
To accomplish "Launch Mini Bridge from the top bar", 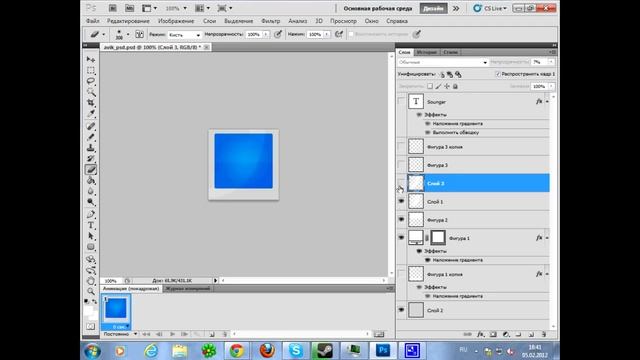I will tap(129, 8).
